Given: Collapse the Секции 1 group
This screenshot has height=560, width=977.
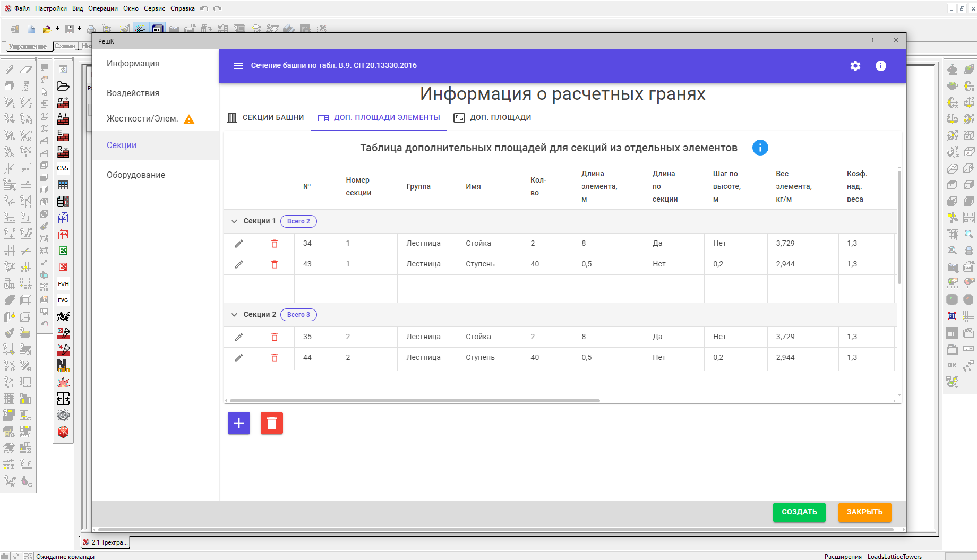Looking at the screenshot, I should pyautogui.click(x=234, y=221).
